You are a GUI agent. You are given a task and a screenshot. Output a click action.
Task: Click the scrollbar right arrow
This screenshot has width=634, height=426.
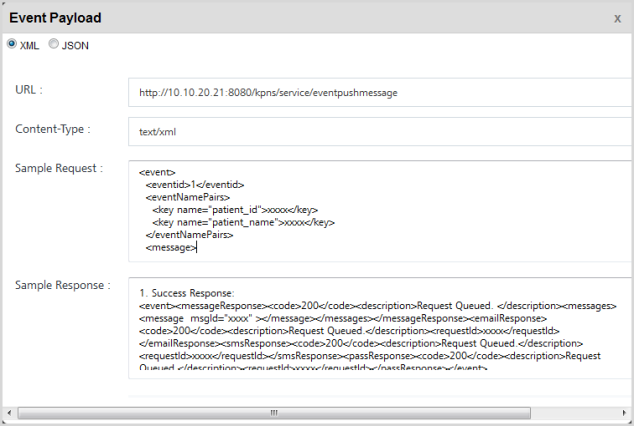coord(624,413)
